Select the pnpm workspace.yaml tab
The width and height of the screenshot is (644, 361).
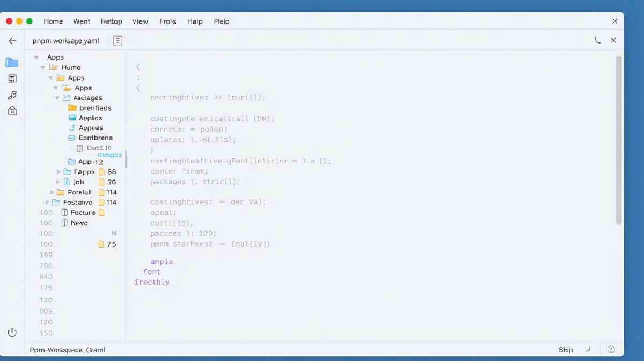[65, 41]
